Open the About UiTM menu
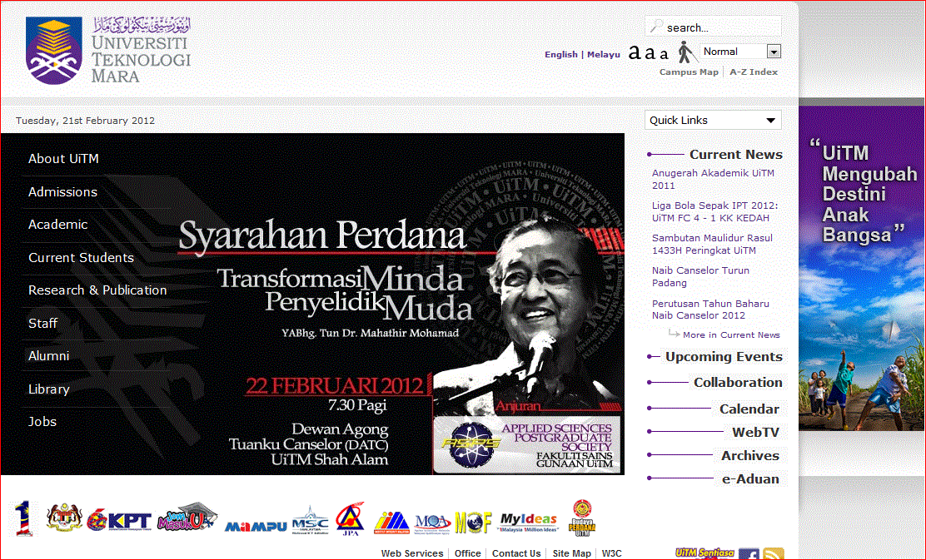Viewport: 926px width, 560px height. click(63, 159)
